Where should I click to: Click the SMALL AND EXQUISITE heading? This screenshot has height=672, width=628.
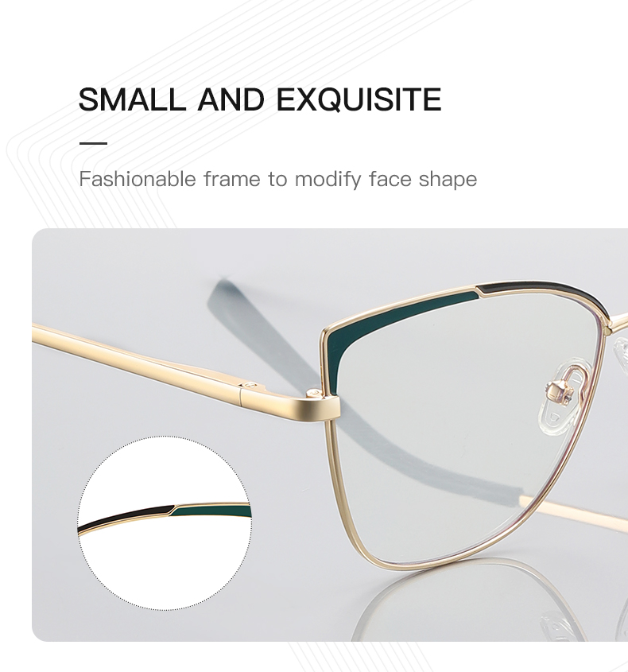pyautogui.click(x=260, y=99)
